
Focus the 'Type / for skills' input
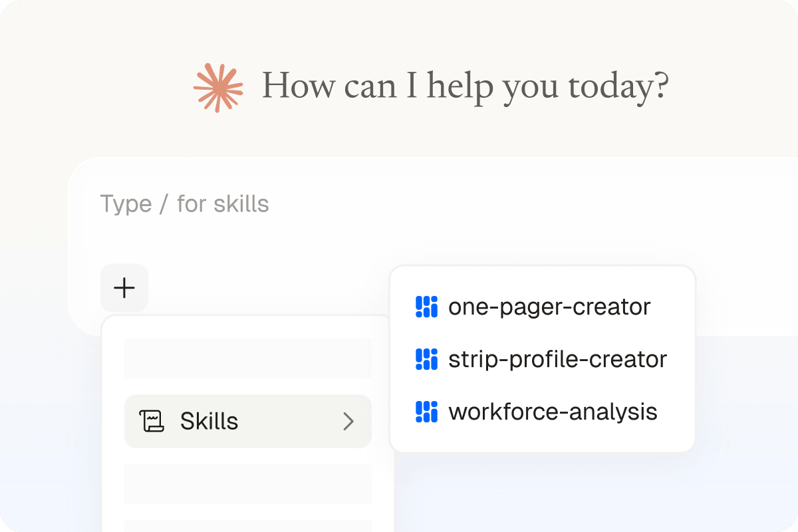pos(184,203)
